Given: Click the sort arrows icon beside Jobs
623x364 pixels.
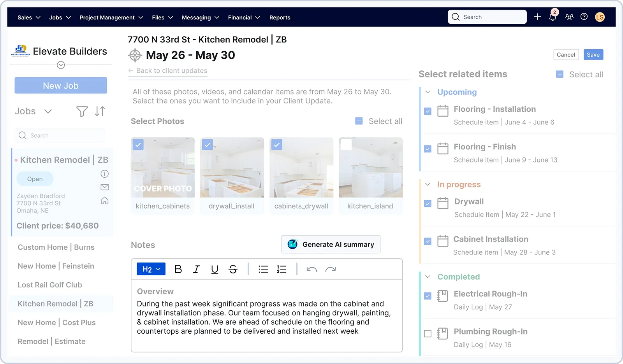Looking at the screenshot, I should point(100,112).
